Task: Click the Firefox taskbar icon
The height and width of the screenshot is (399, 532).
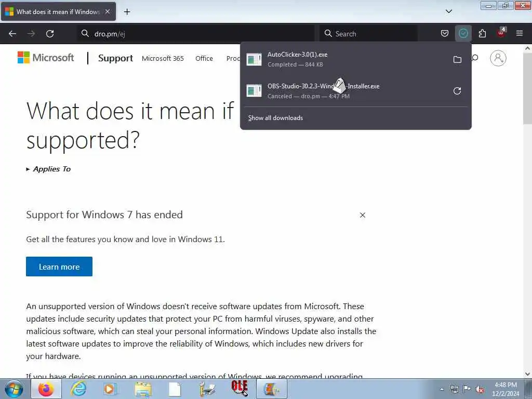Action: pyautogui.click(x=46, y=389)
